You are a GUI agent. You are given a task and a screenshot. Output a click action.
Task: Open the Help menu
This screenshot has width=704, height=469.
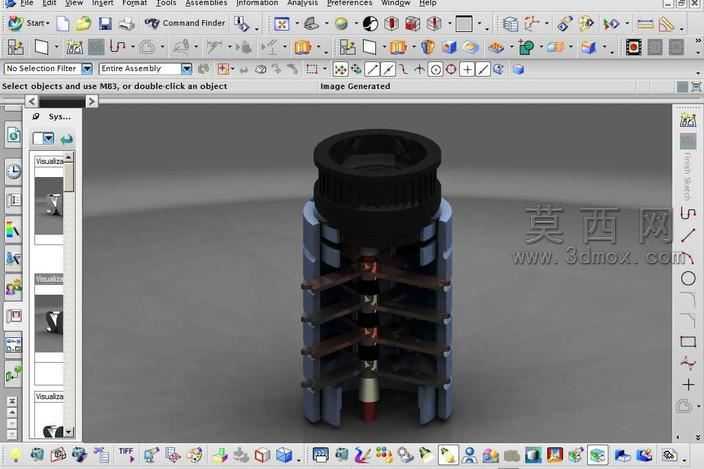tap(427, 3)
